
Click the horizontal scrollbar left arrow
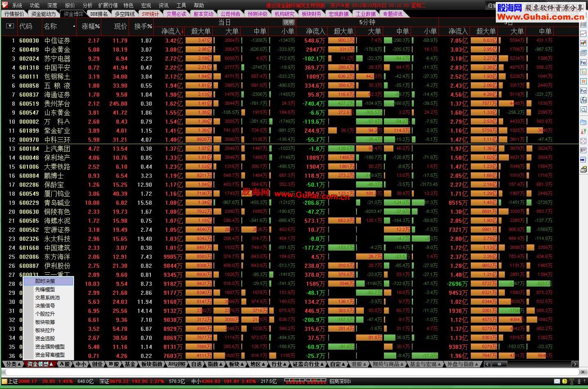pyautogui.click(x=488, y=364)
